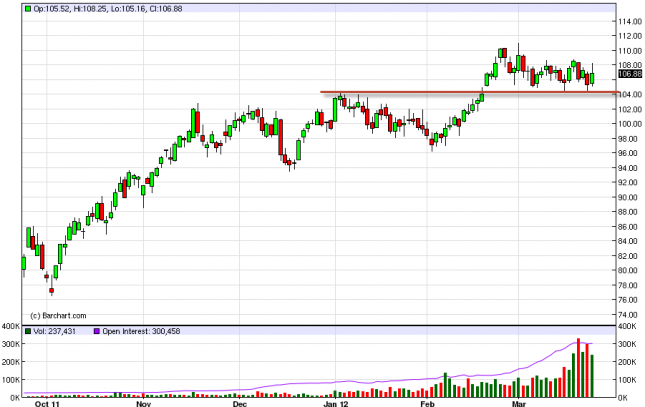Screen dimensions: 645x407
Task: Click the Nov date axis label
Action: point(144,403)
